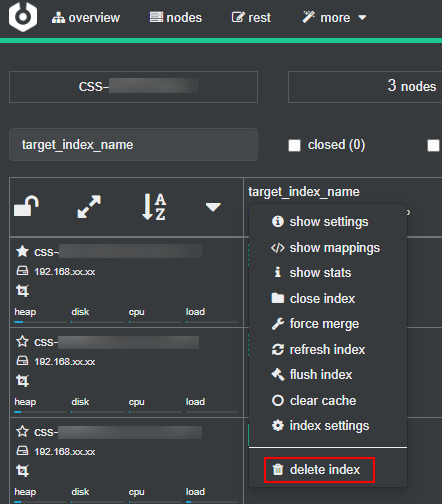This screenshot has width=442, height=504.
Task: Click the crop icon under the first node
Action: pos(22,291)
